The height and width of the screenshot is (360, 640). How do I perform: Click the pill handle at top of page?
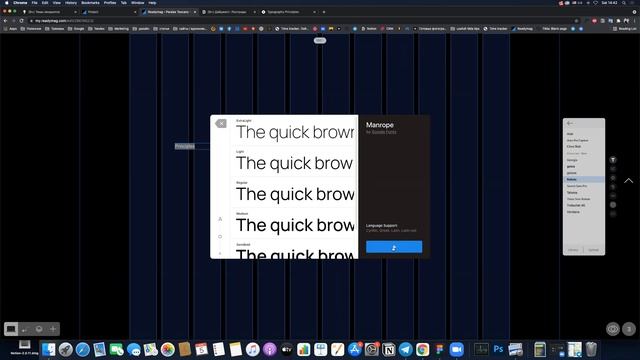point(320,40)
